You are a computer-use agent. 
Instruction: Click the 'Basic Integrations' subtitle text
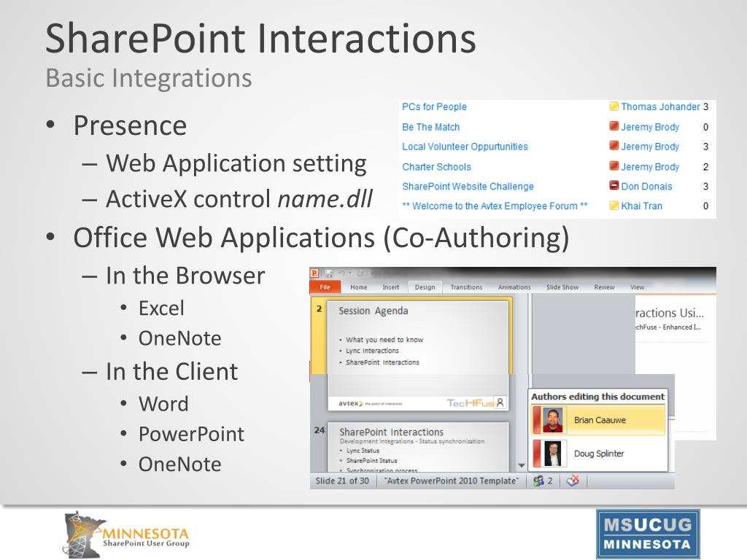[149, 78]
